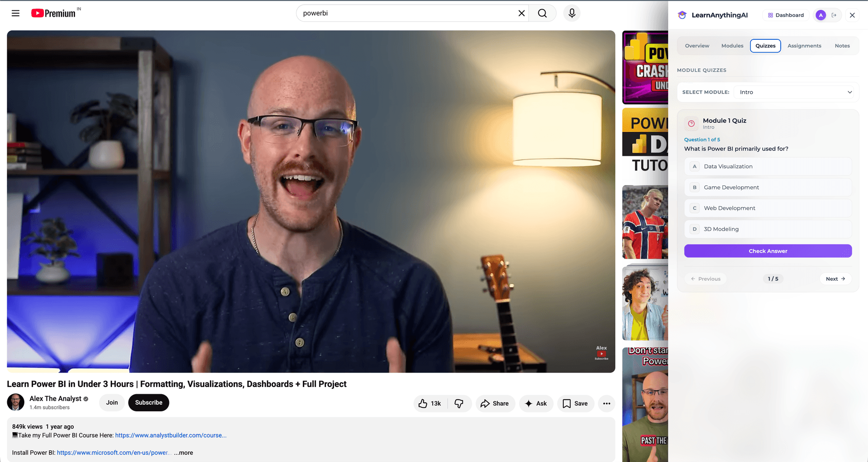Open the more actions ellipsis menu

point(607,403)
